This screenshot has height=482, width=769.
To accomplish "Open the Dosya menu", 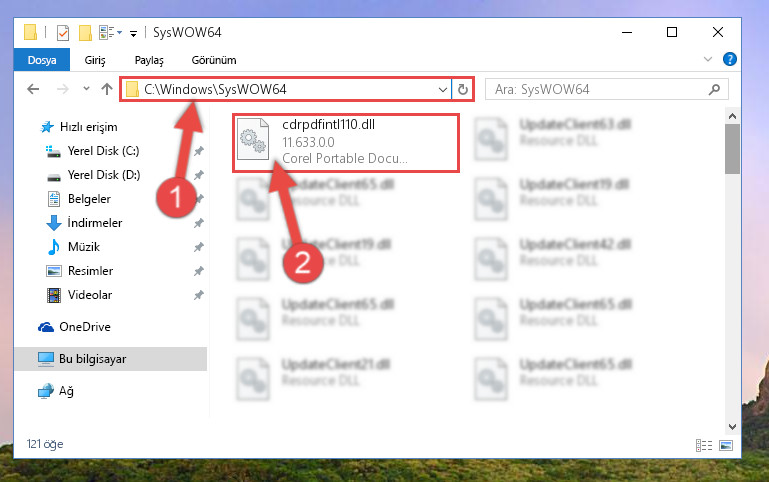I will (42, 60).
